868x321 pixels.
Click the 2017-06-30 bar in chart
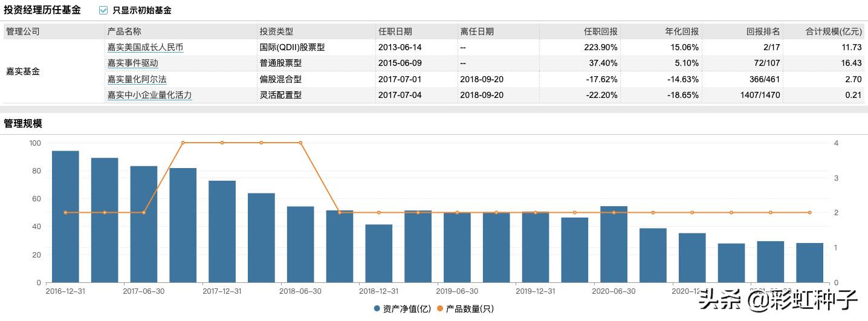click(x=144, y=224)
